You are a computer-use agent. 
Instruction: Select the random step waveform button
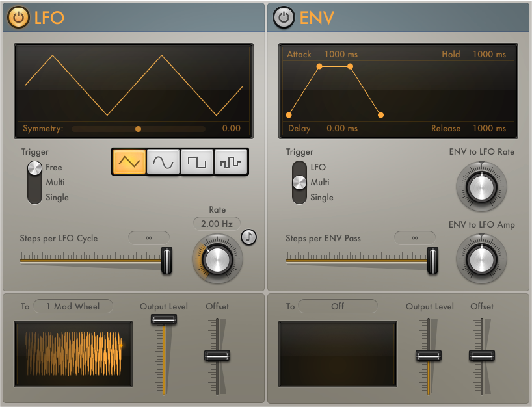tap(231, 162)
